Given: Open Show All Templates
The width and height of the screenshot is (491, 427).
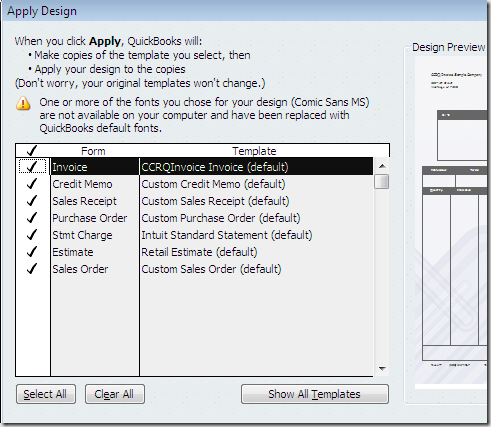Looking at the screenshot, I should coord(315,394).
